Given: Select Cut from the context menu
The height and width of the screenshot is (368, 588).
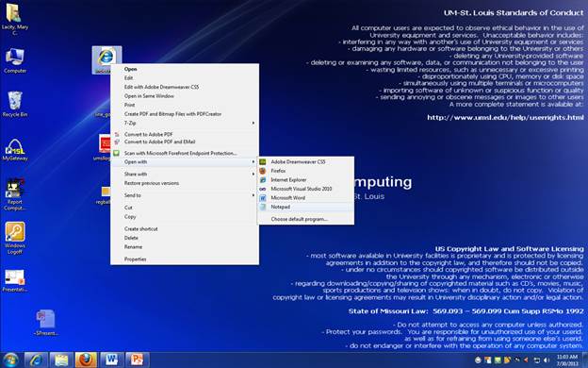Looking at the screenshot, I should pyautogui.click(x=184, y=208).
